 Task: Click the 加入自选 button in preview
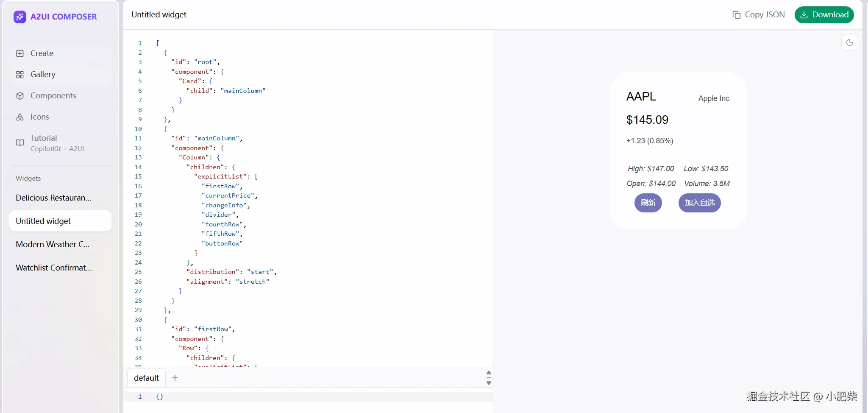pos(700,203)
